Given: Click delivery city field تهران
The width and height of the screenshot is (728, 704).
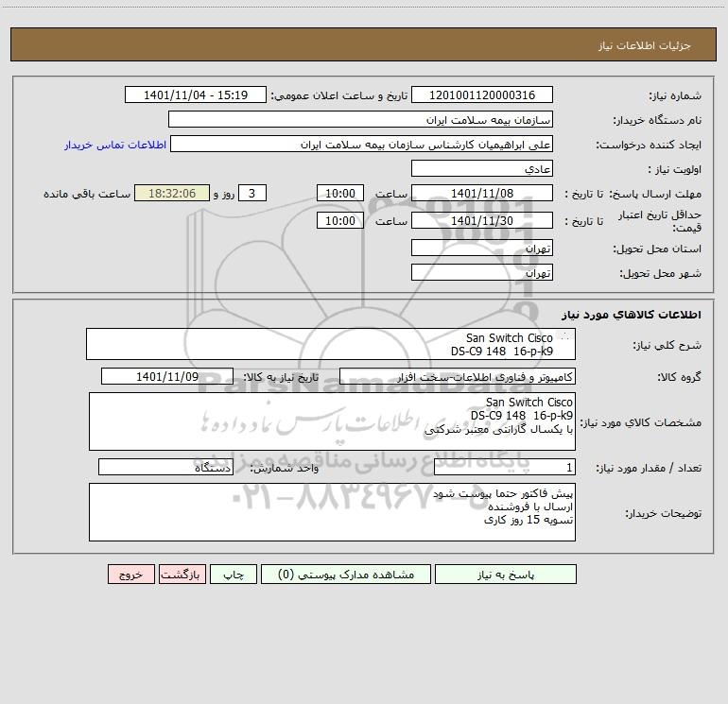Looking at the screenshot, I should coord(482,272).
